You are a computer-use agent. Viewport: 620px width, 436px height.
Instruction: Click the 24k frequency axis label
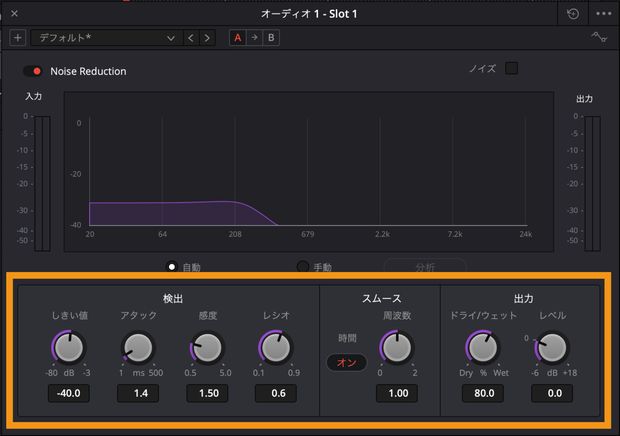(x=525, y=234)
